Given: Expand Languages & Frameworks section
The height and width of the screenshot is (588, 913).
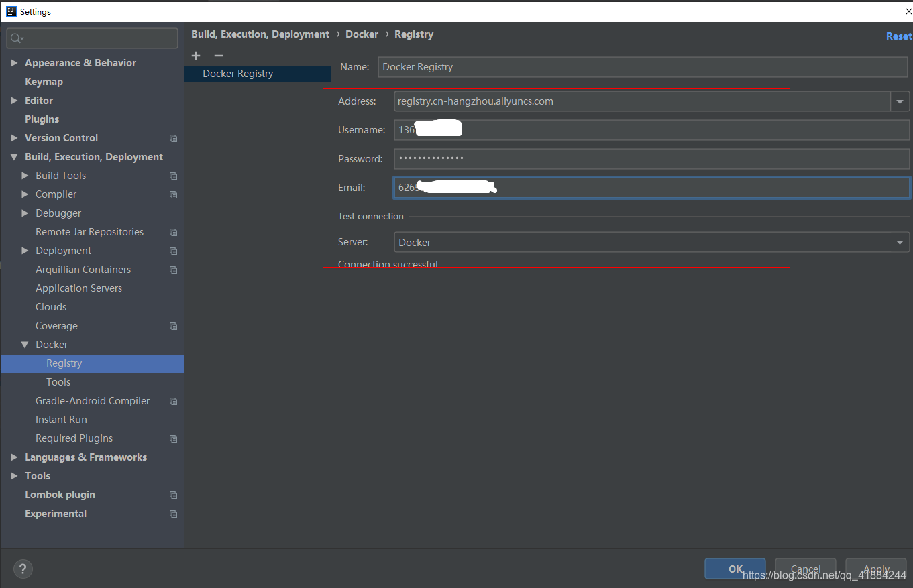Looking at the screenshot, I should pyautogui.click(x=14, y=457).
